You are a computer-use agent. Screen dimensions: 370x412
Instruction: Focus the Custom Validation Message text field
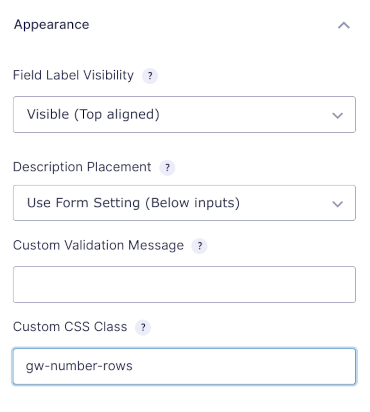[184, 284]
